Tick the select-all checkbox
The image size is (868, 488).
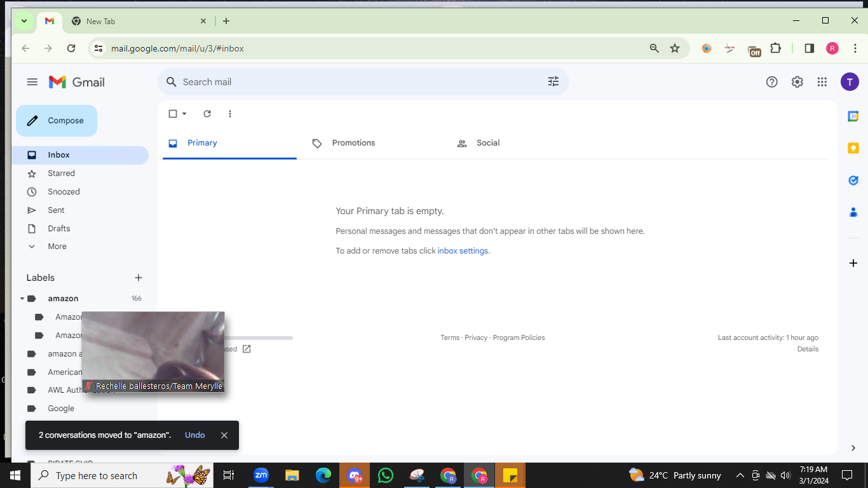click(173, 114)
